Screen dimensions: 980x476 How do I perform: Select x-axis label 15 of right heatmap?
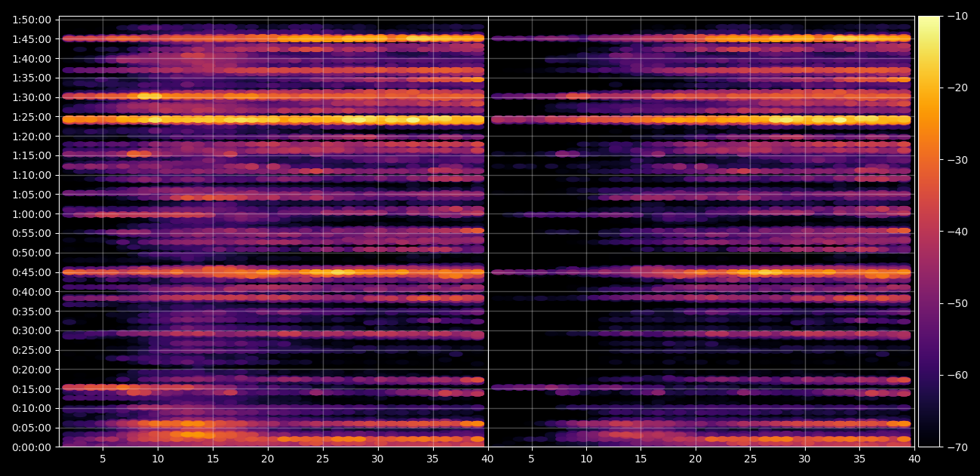pos(641,458)
